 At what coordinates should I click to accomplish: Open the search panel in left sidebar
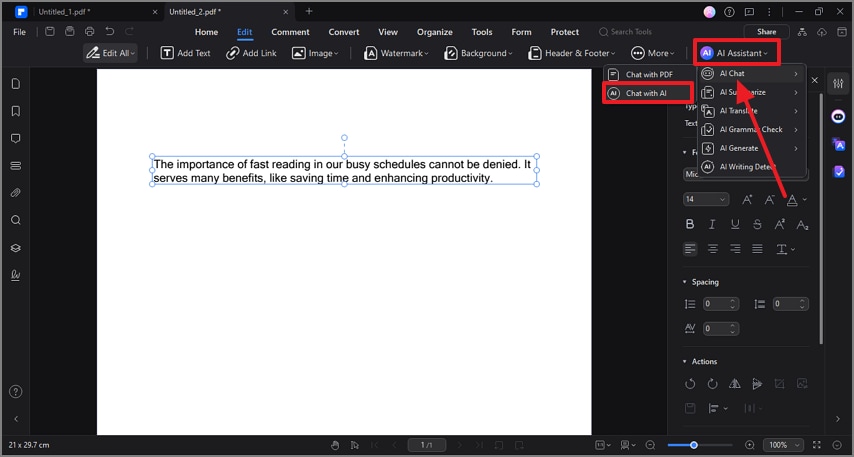pos(16,220)
